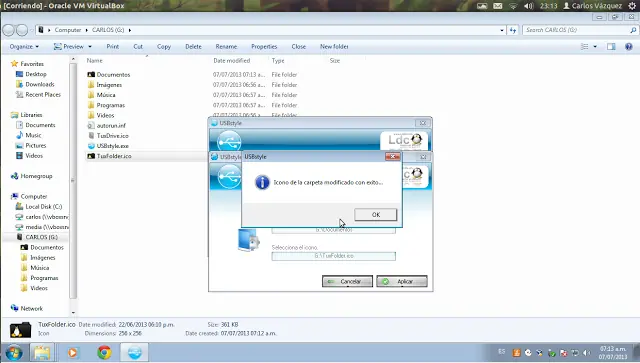The image size is (640, 363).
Task: Click the computer folder icon in USBstyle dialog
Action: click(x=248, y=240)
